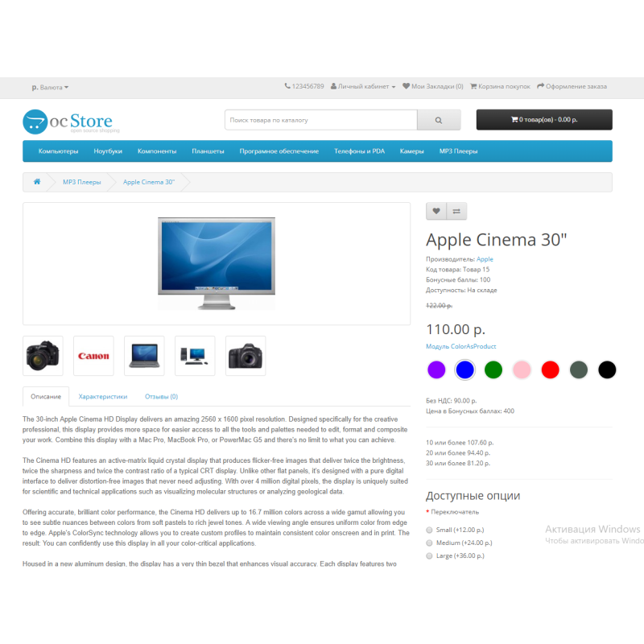Screen dimensions: 644x644
Task: Switch to the Характеристики tab
Action: (x=103, y=396)
